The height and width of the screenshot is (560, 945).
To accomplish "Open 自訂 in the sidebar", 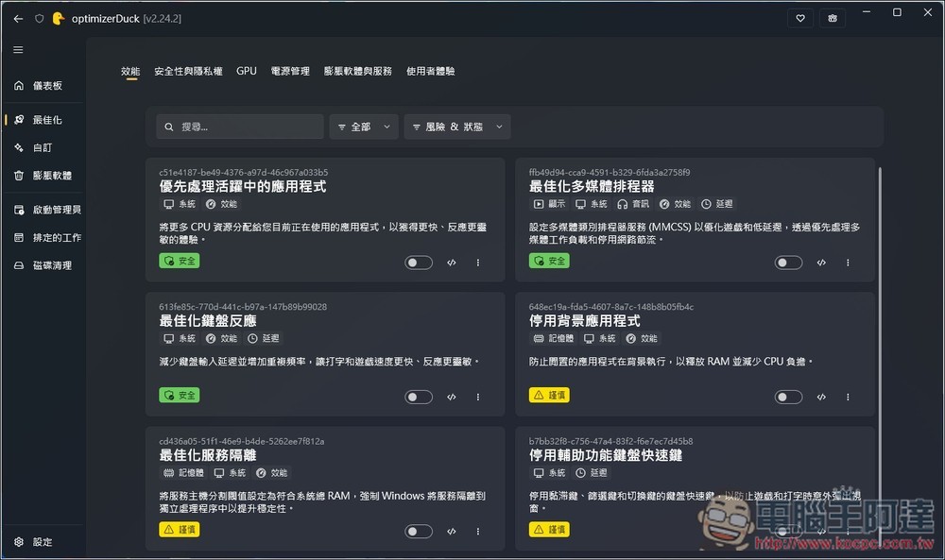I will pos(43,147).
